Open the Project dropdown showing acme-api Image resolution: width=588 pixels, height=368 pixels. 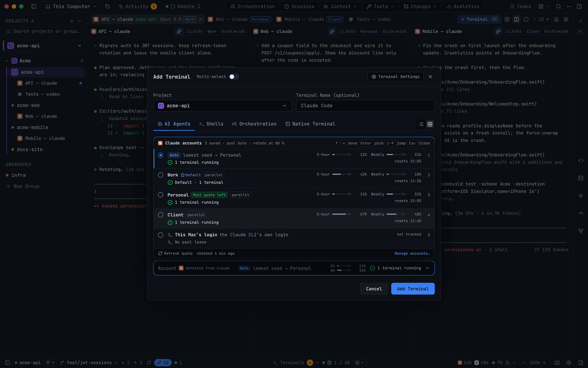click(222, 106)
